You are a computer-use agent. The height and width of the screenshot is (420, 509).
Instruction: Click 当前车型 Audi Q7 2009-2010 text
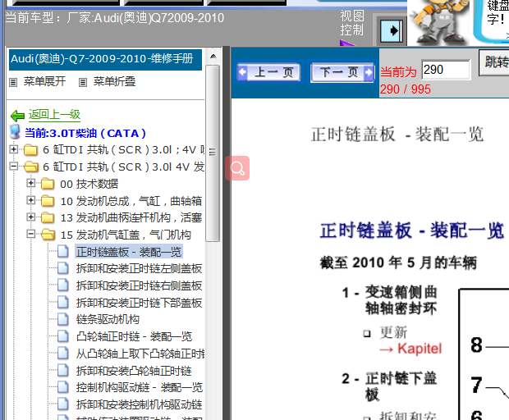coord(115,18)
